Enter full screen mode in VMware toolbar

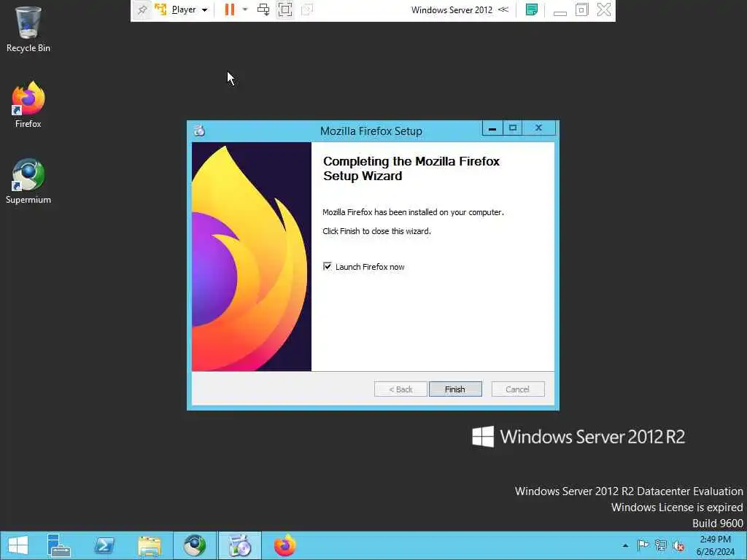285,9
